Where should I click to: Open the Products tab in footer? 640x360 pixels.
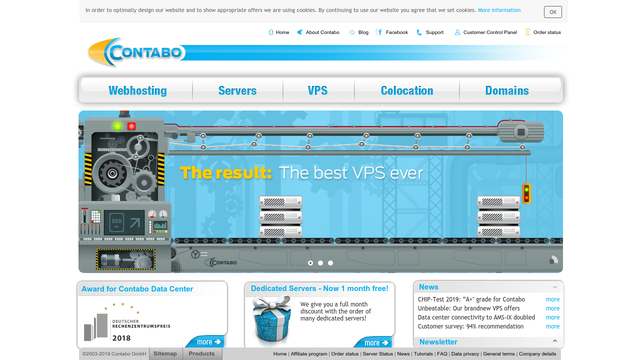click(x=202, y=353)
